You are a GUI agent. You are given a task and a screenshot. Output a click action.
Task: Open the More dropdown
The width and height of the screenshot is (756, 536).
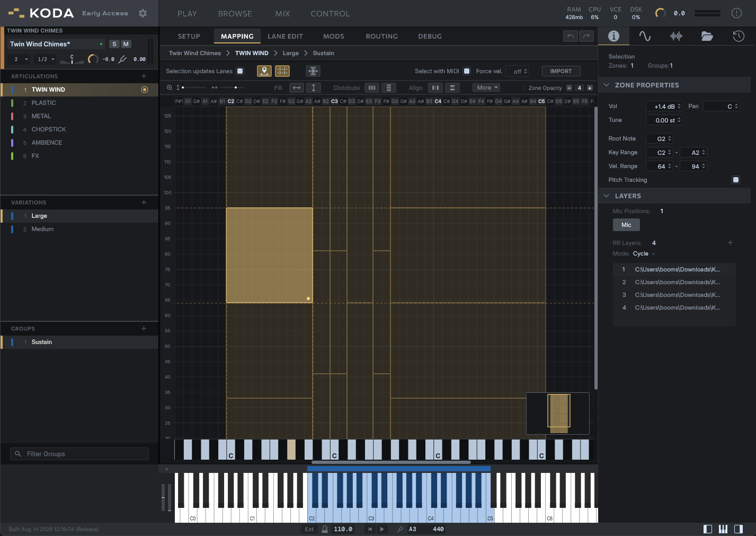pyautogui.click(x=486, y=88)
